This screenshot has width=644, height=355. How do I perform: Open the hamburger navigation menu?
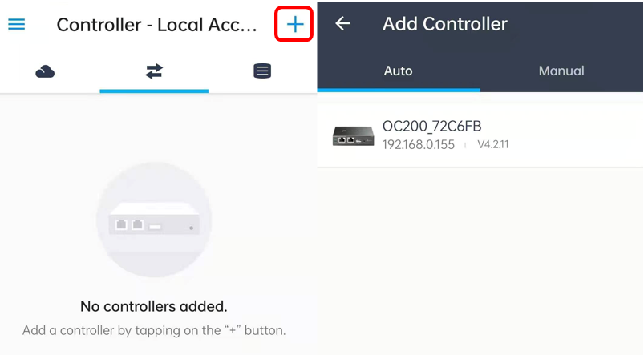pyautogui.click(x=16, y=24)
